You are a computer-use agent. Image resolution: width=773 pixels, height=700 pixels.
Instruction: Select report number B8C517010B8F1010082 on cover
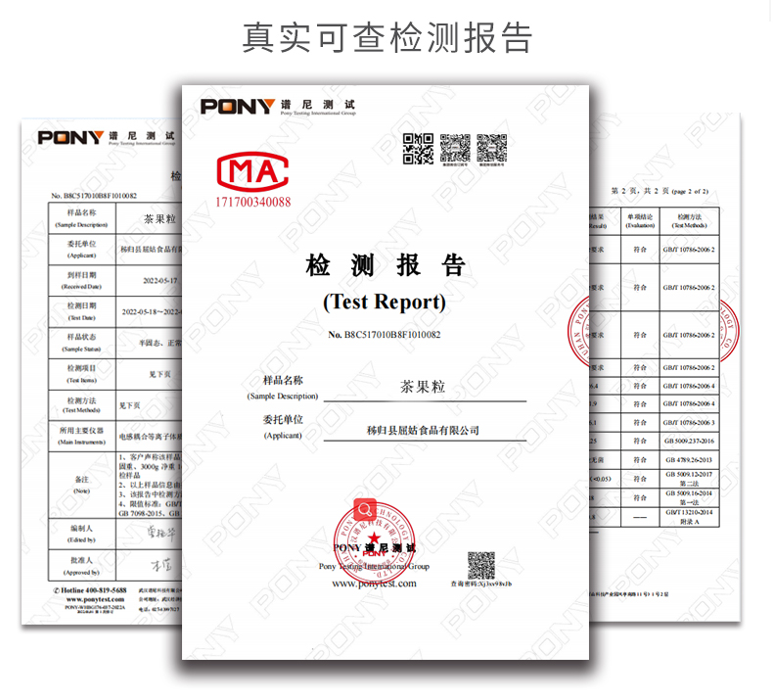coord(385,334)
